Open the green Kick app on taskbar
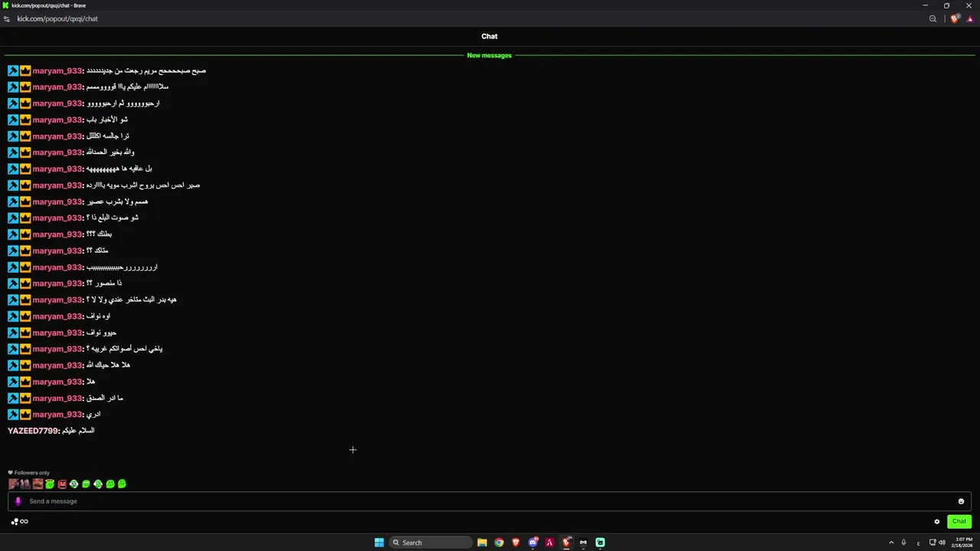This screenshot has height=551, width=980. tap(600, 543)
